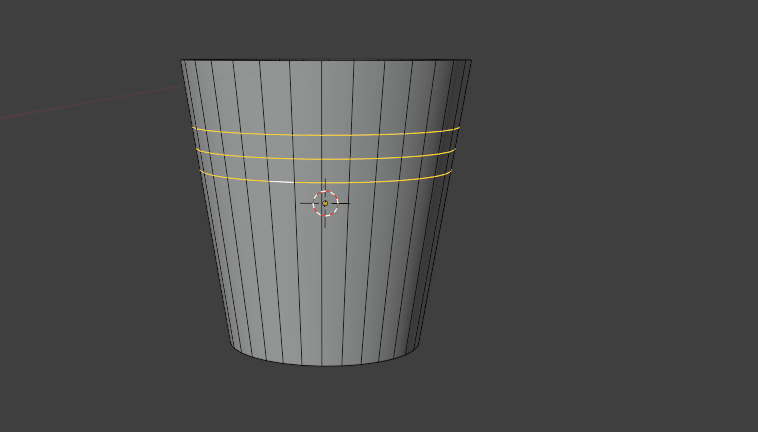Click the top-left corner vertex of the cup
Viewport: 758px width, 432px height.
182,61
